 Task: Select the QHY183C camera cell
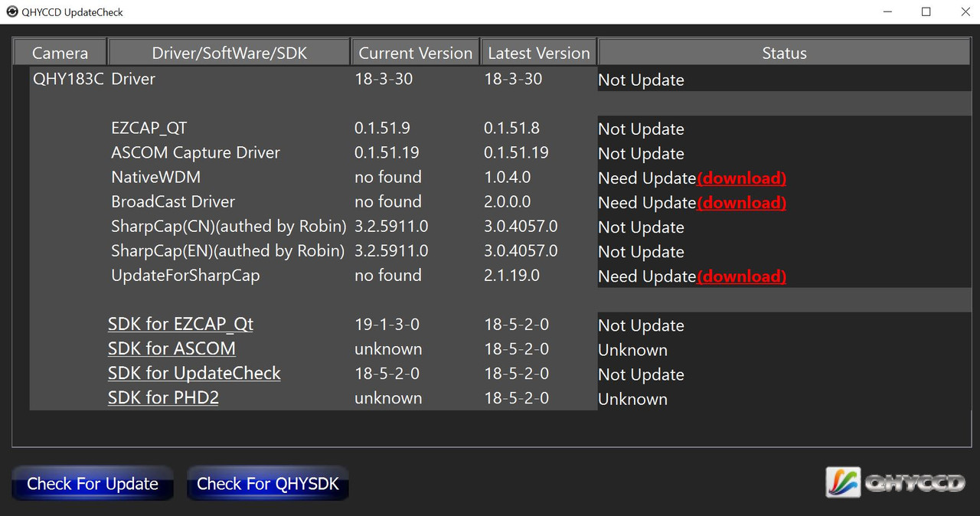68,79
